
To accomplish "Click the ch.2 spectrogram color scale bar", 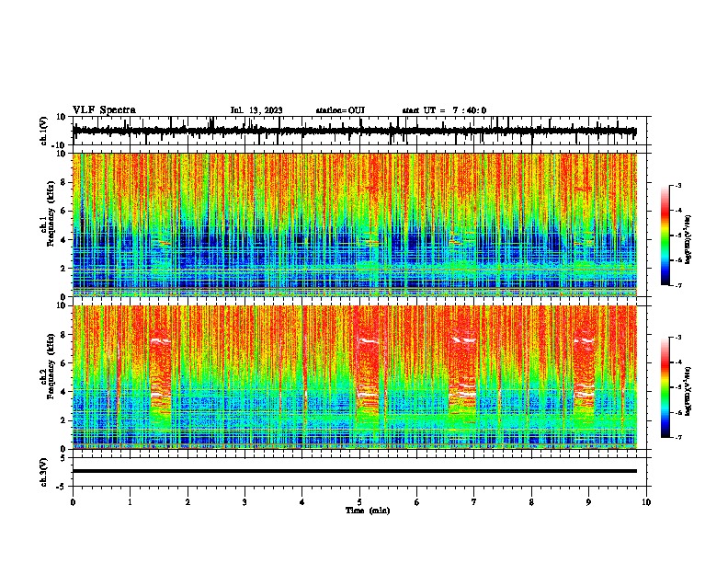I will 665,387.
